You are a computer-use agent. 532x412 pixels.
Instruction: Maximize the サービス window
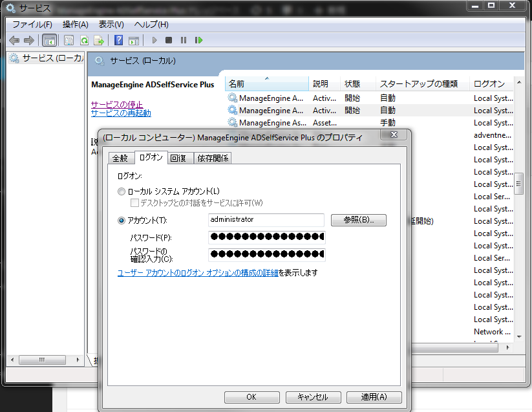click(491, 5)
